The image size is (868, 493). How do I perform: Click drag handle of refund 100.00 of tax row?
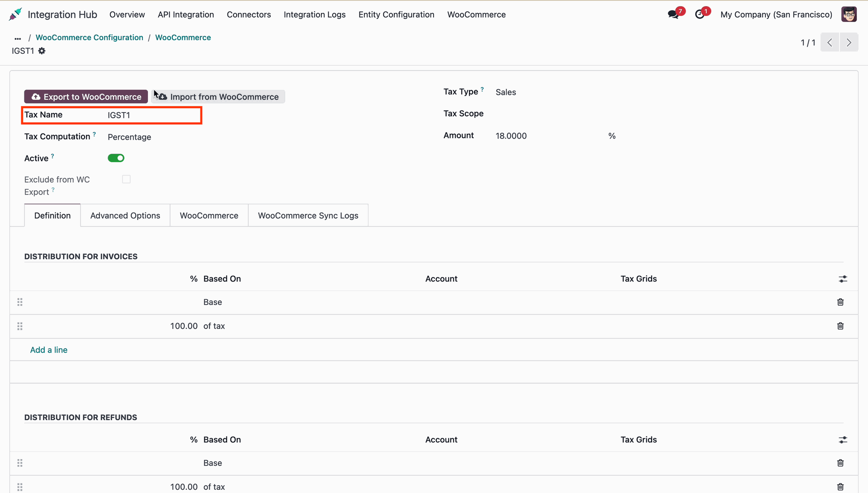20,487
